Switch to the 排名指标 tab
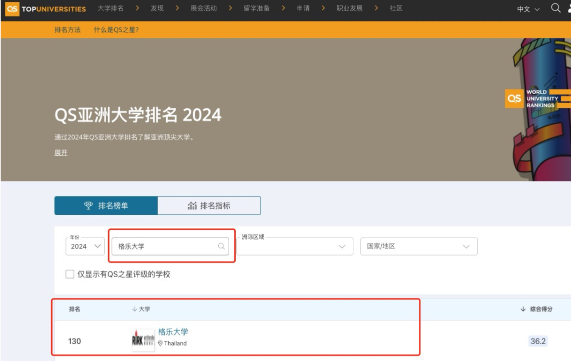 pos(209,205)
